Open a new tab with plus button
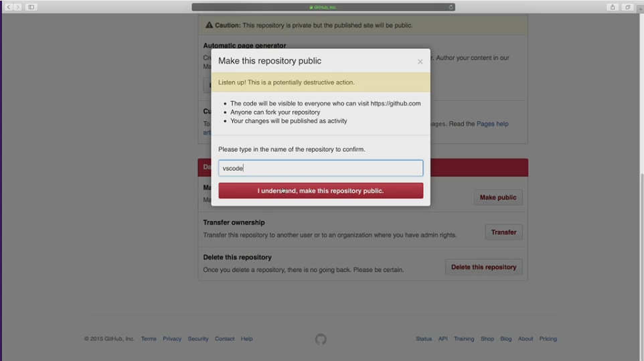644x361 pixels. pos(640,8)
